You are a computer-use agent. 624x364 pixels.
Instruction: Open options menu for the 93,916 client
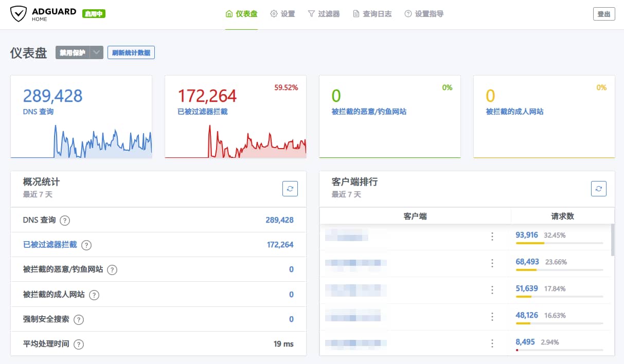pyautogui.click(x=492, y=236)
